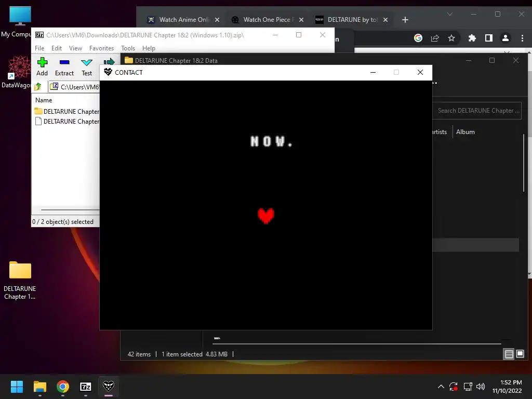Close the DELTARUNE by toby tab
Image resolution: width=532 pixels, height=399 pixels.
(385, 20)
